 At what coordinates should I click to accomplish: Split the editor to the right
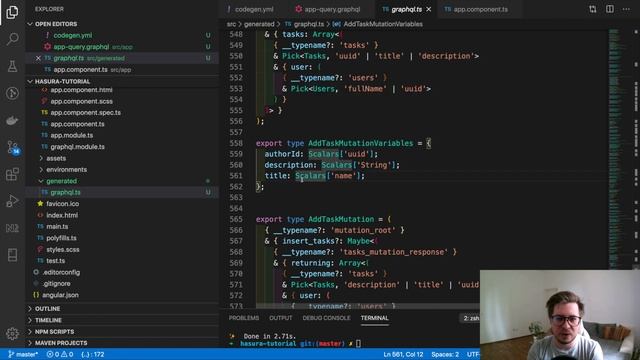[x=609, y=9]
